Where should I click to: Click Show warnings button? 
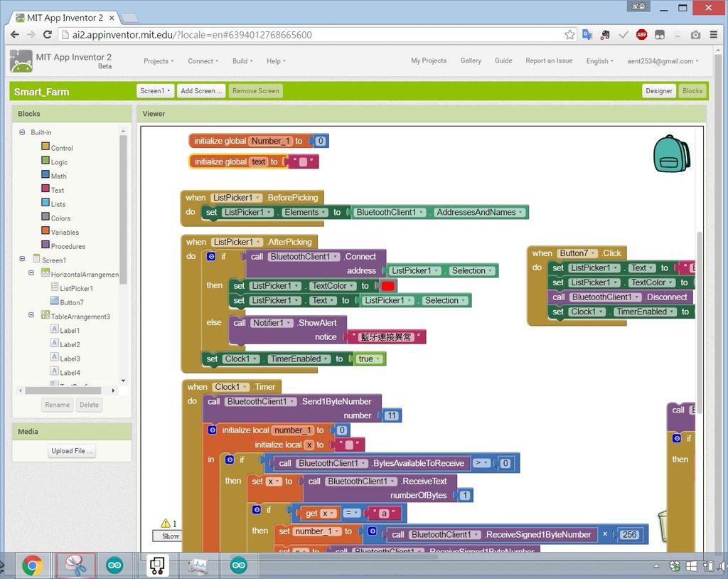(168, 536)
